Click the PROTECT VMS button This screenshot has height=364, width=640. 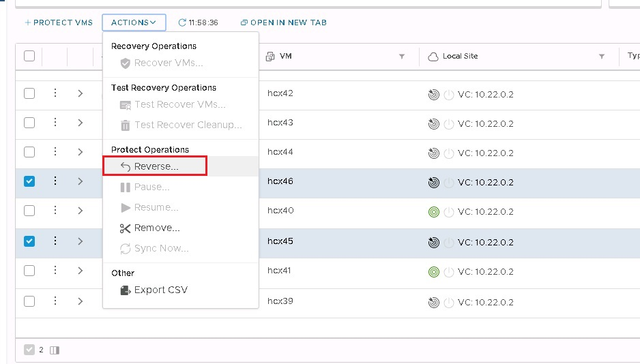click(59, 22)
